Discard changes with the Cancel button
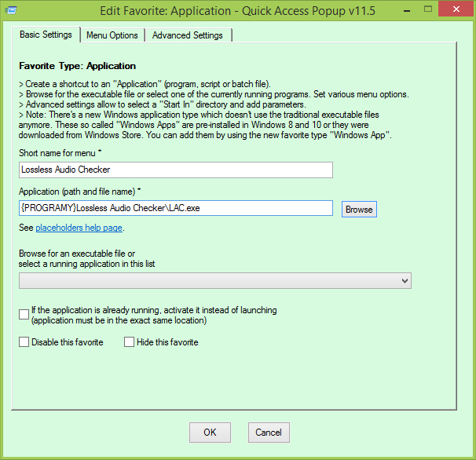This screenshot has width=476, height=460. [269, 433]
